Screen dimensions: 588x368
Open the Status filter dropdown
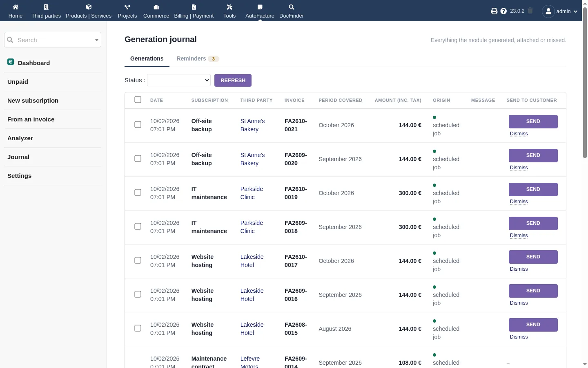point(179,80)
